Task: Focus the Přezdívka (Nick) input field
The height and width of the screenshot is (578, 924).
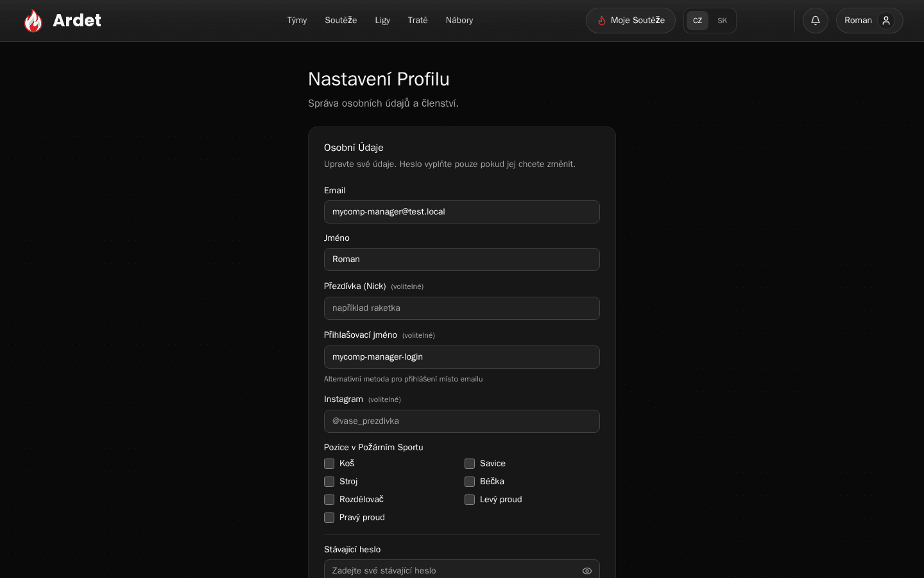Action: (462, 308)
